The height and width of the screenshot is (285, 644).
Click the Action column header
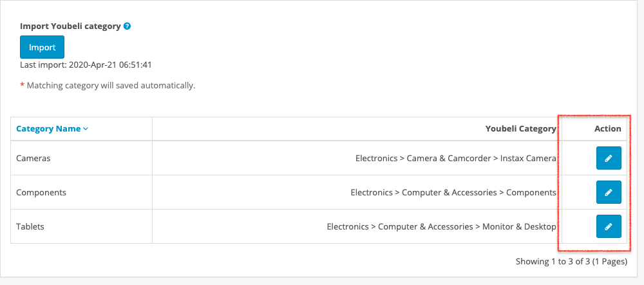click(607, 128)
